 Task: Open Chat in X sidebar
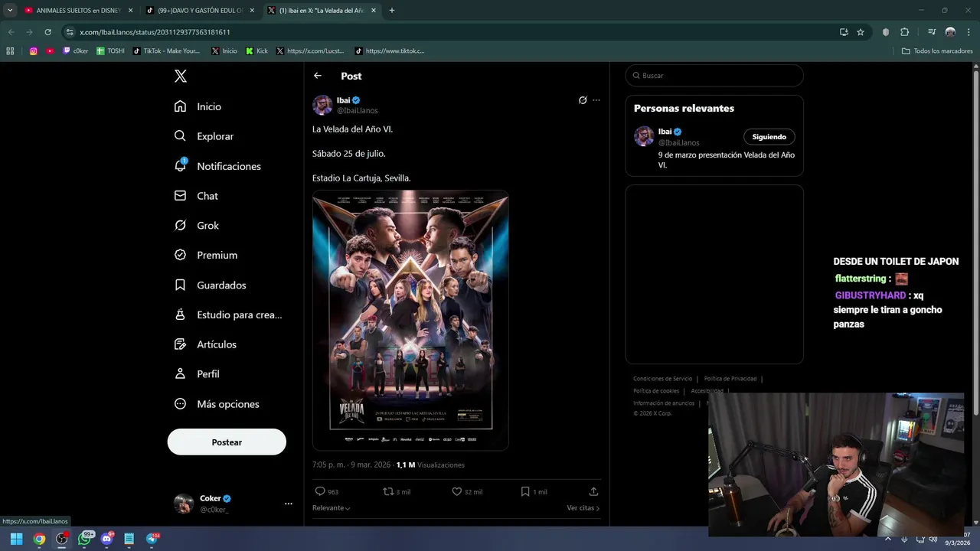coord(197,196)
